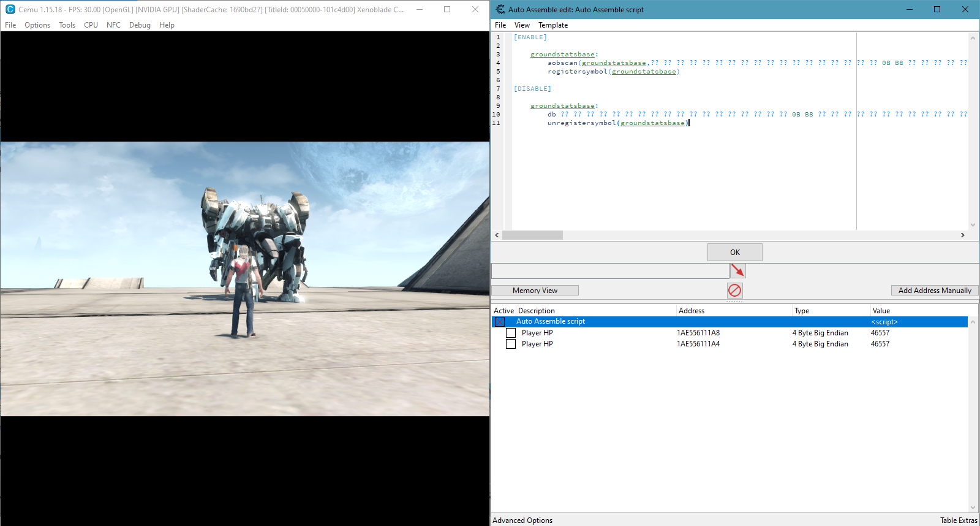This screenshot has width=980, height=526.
Task: Enable first Player HP entry at 1AE556111A8
Action: pos(511,333)
